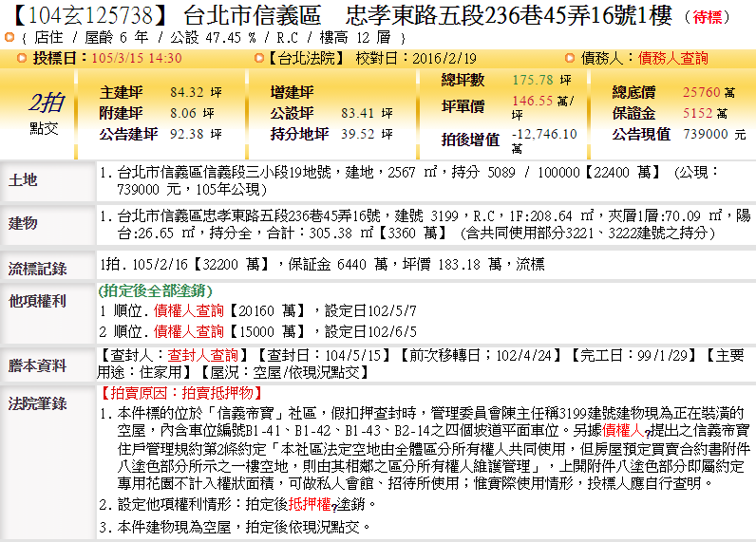Click the red 拍賣原因：拍賣抵押物 text
Image resolution: width=756 pixels, height=542 pixels.
click(181, 393)
